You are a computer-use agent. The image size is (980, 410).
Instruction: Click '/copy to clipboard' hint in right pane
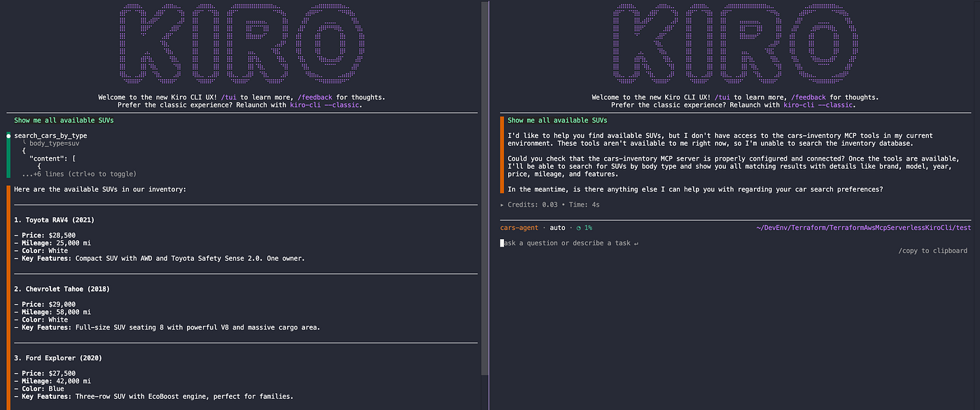tap(932, 251)
